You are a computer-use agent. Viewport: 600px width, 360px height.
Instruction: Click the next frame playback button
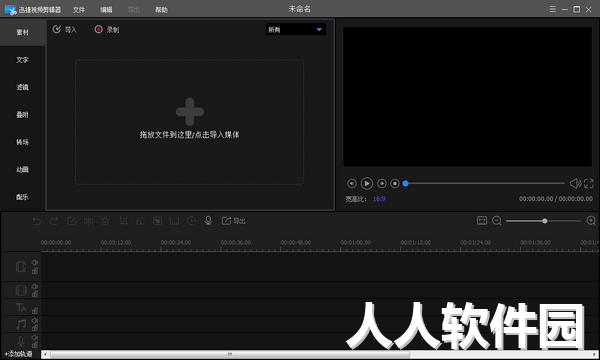pos(382,184)
